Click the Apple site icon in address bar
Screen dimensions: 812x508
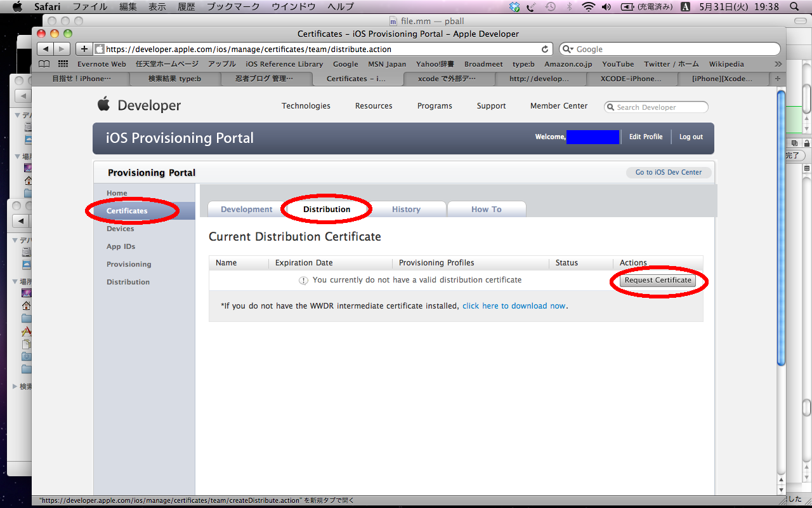100,49
